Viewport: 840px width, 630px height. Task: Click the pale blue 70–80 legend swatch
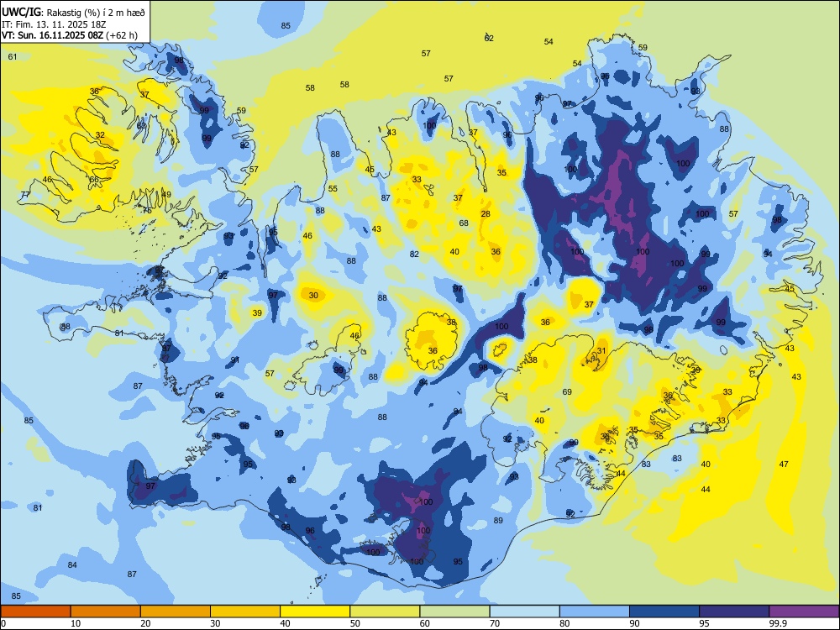(x=524, y=612)
